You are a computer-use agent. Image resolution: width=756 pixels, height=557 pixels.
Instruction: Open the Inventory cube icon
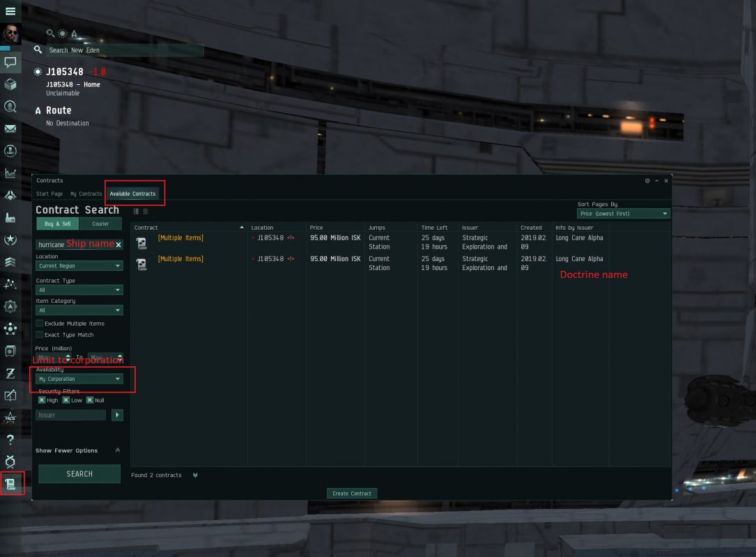tap(10, 84)
